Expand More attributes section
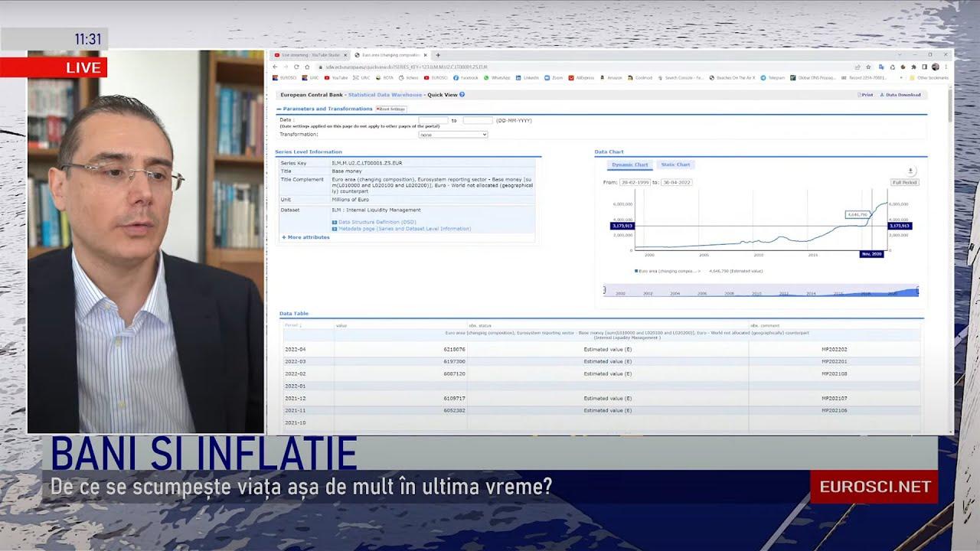Screen dimensions: 980x551 [306, 237]
